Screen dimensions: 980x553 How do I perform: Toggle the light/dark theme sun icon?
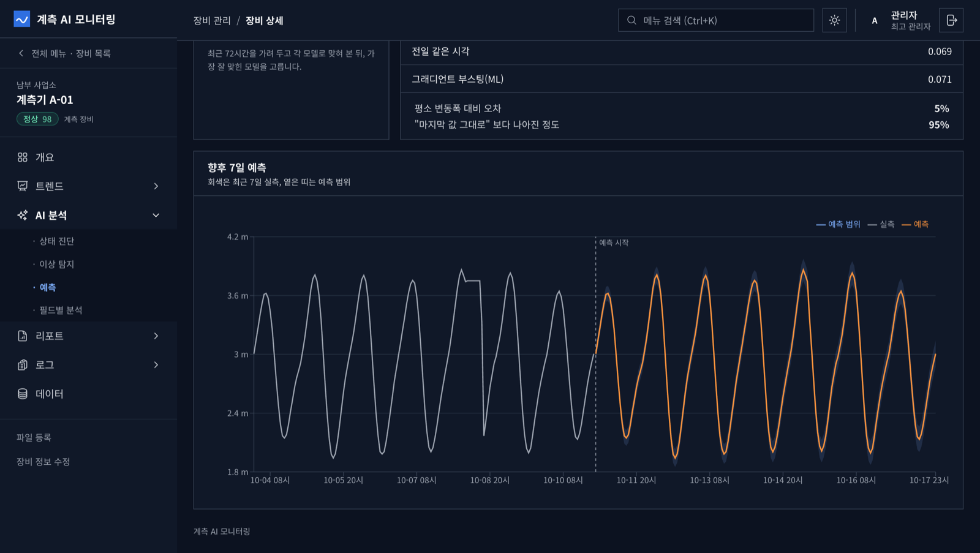pyautogui.click(x=834, y=20)
